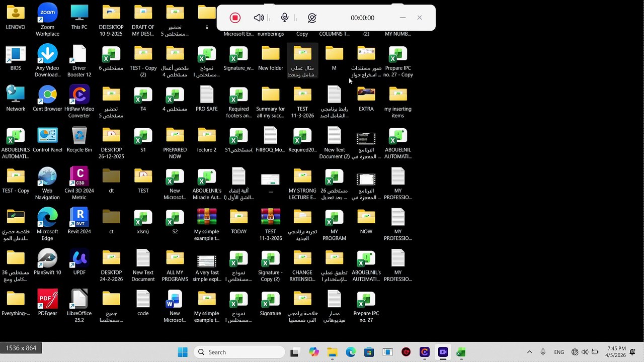644x362 pixels.
Task: Select the Civil 3D 2024 Metric shortcut
Action: (79, 184)
